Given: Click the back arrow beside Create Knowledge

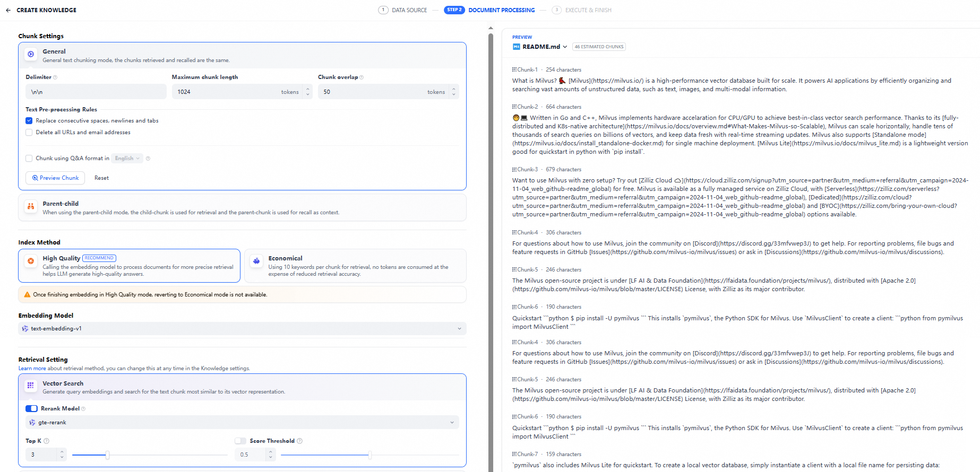Looking at the screenshot, I should click(8, 10).
